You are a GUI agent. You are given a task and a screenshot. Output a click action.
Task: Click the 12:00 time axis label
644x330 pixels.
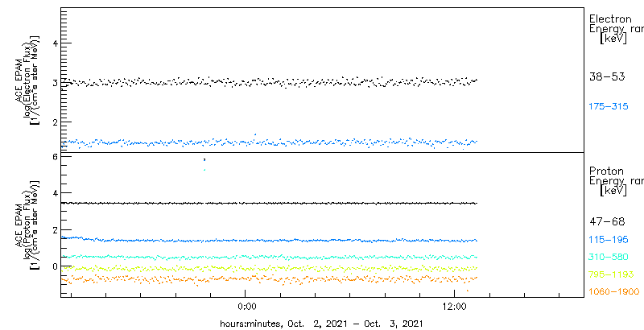[x=455, y=306]
